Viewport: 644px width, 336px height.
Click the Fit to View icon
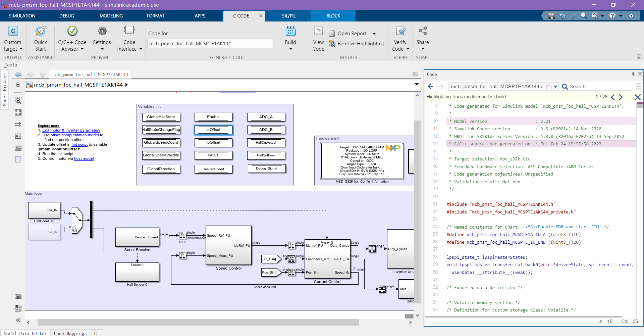click(x=18, y=112)
